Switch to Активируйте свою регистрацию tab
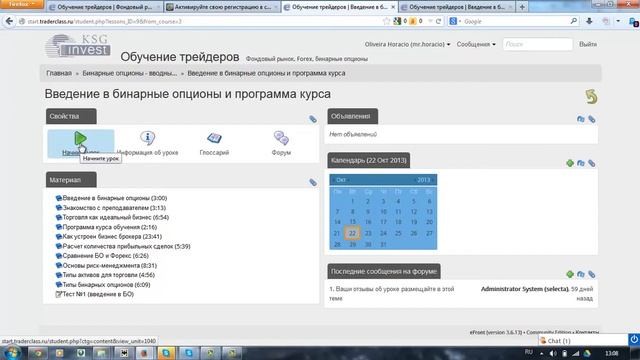 [x=222, y=7]
